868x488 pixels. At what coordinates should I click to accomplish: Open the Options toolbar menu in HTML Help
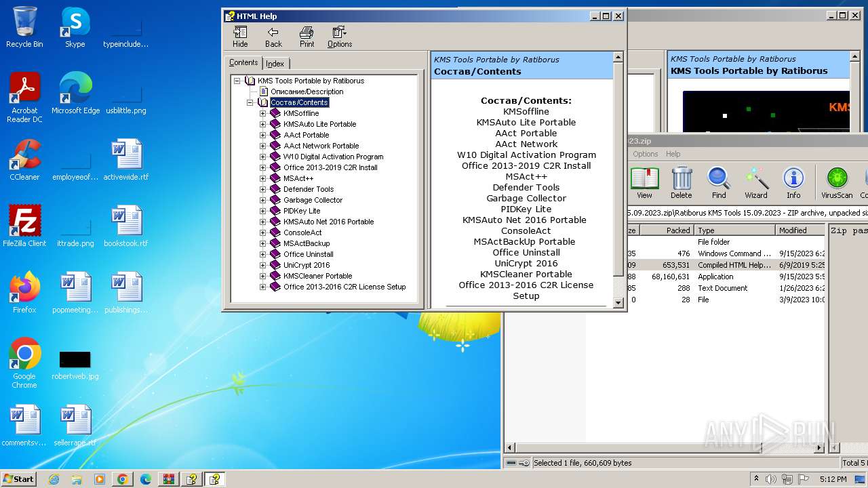[340, 37]
